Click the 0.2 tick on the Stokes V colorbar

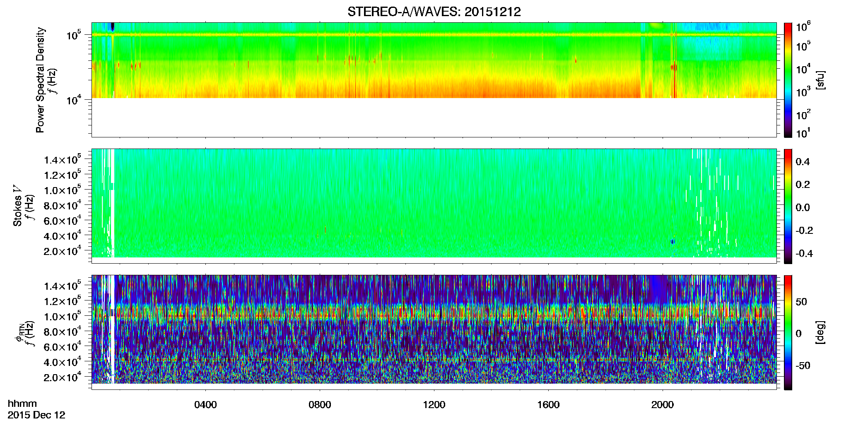click(803, 185)
